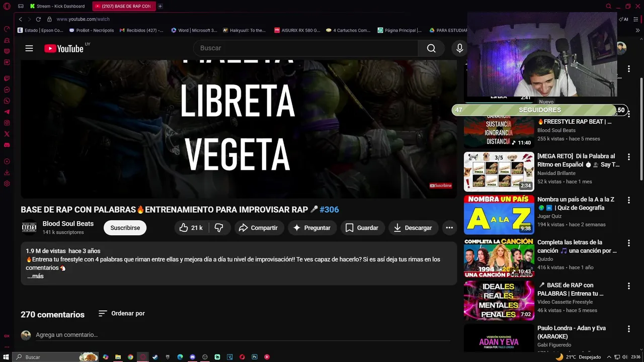
Task: Open X (Twitter) in Opera sidebar
Action: pos(7,134)
